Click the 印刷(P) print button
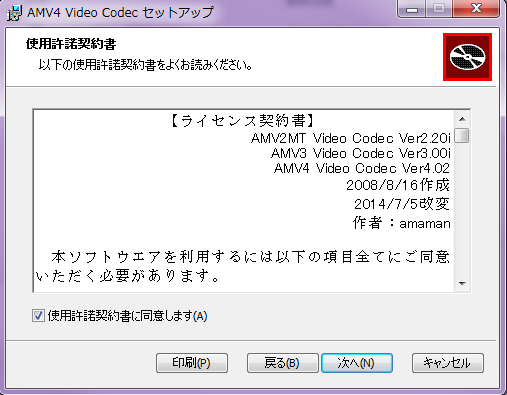 point(192,363)
